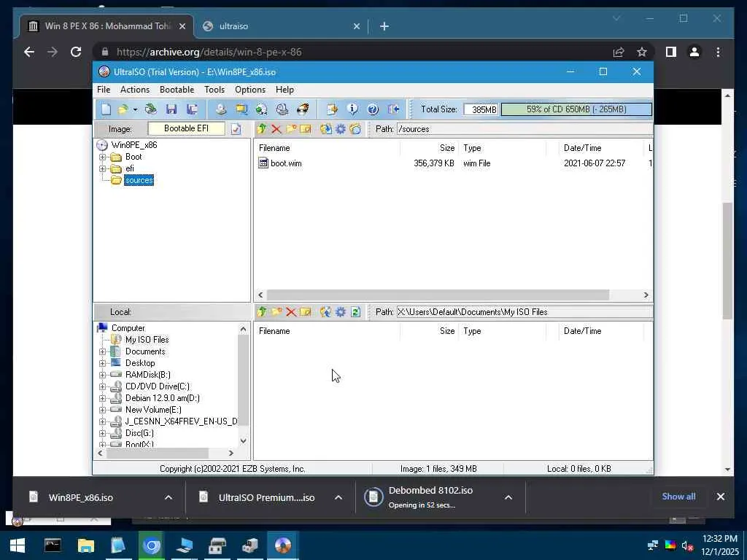Click gear icon in Local pane toolbar
747x560 pixels.
(341, 312)
